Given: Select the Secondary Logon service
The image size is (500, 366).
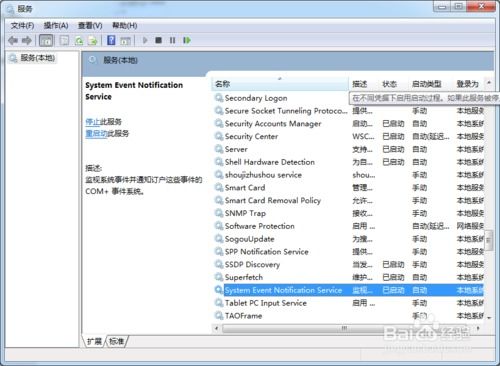Looking at the screenshot, I should pos(256,98).
